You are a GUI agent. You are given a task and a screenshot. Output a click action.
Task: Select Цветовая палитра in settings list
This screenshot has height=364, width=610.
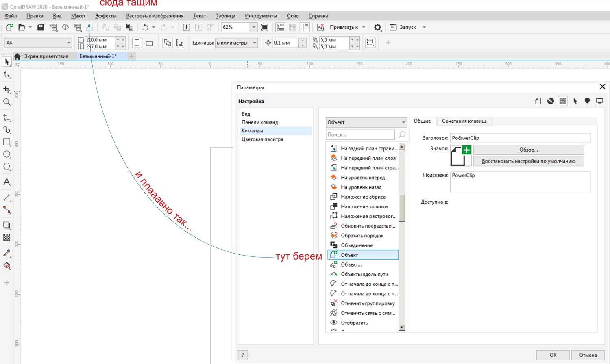click(x=262, y=139)
